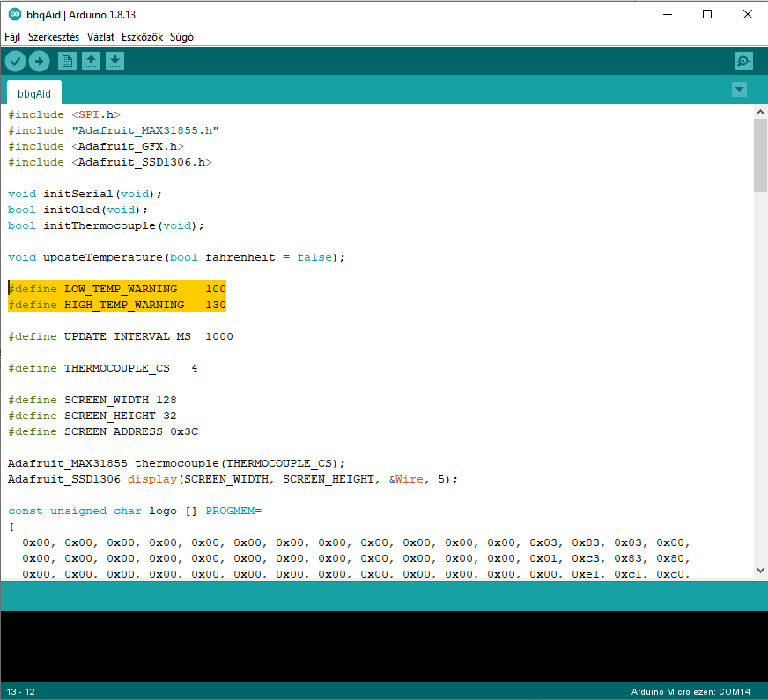The height and width of the screenshot is (700, 768).
Task: Open the Eszközök menu
Action: point(142,37)
